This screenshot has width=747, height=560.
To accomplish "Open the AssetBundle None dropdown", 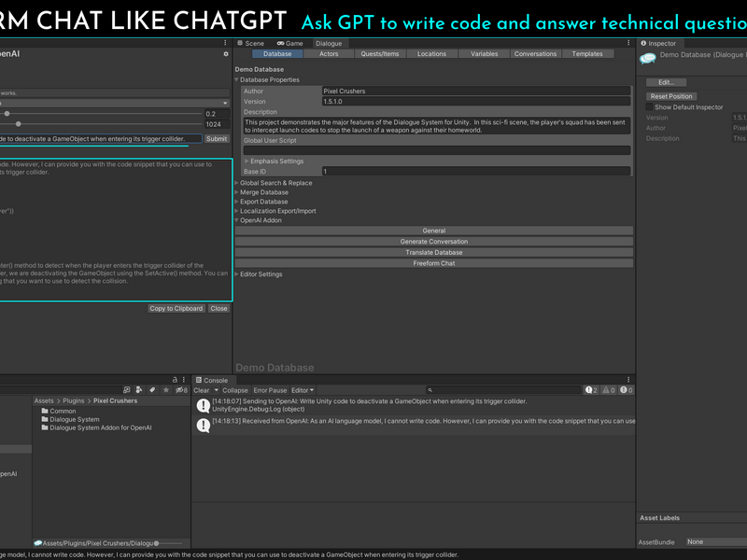I will pos(716,542).
